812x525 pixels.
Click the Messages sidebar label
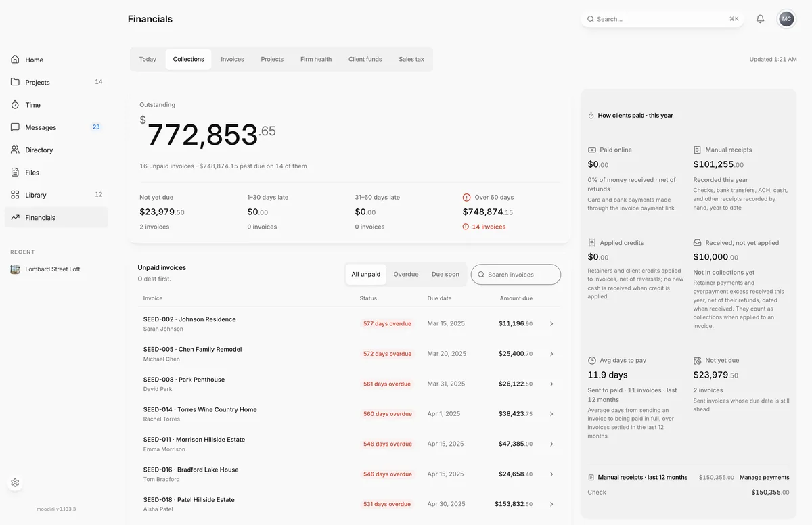pyautogui.click(x=41, y=127)
